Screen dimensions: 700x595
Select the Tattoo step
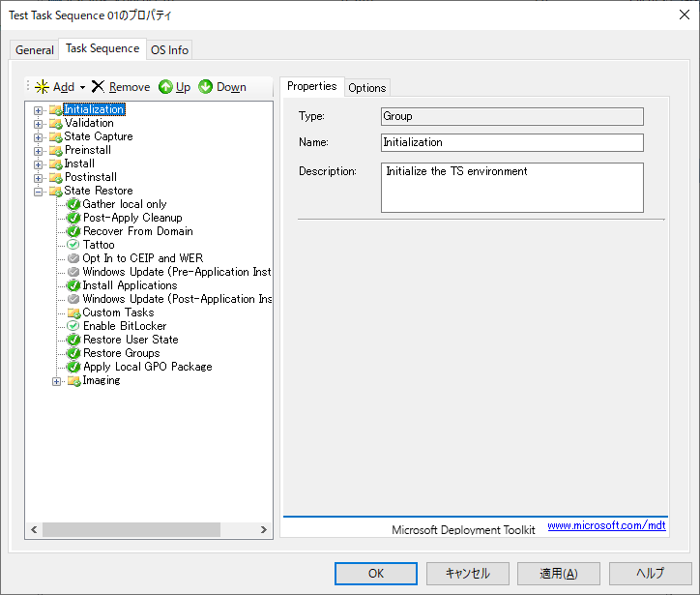tap(99, 245)
